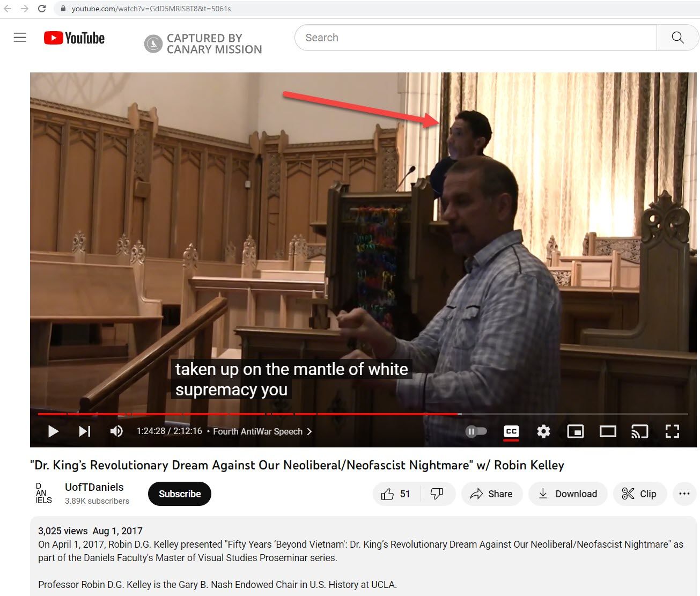Screen dimensions: 700x596
Task: Click in the Search input field
Action: coord(475,38)
